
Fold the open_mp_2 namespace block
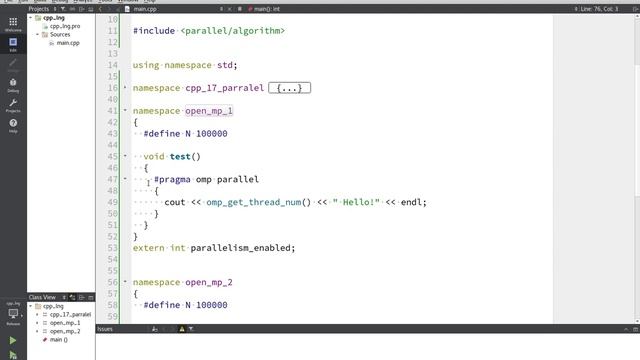(125, 282)
